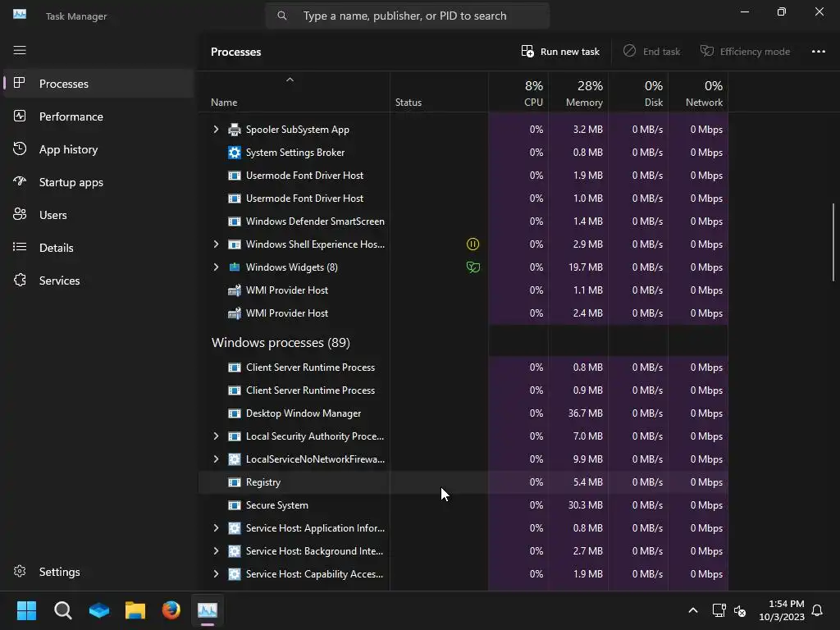Sort by the Disk column header
840x630 pixels.
click(x=638, y=93)
